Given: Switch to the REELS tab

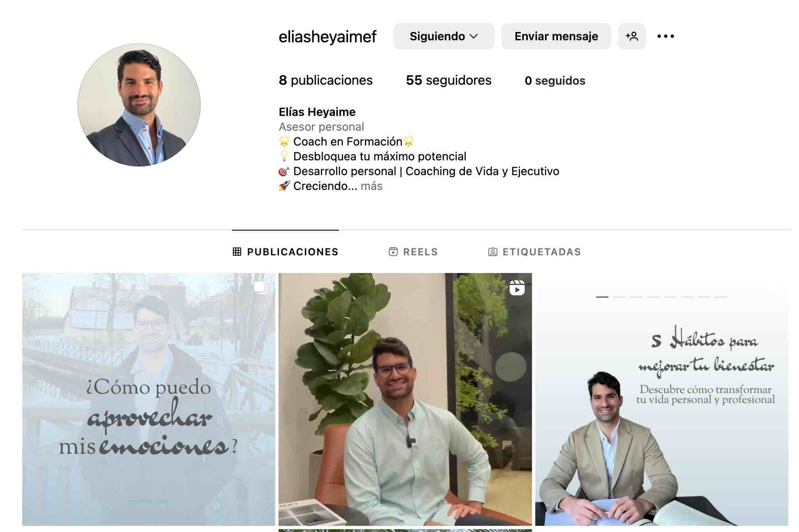Looking at the screenshot, I should [x=413, y=252].
